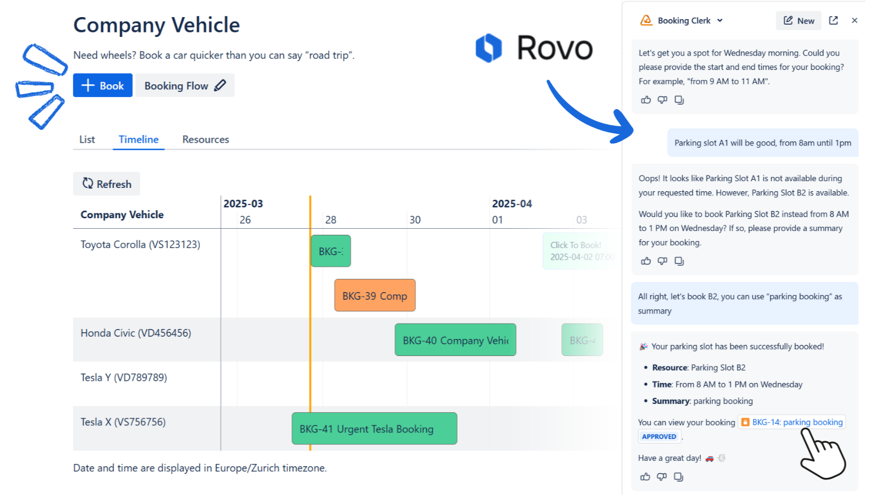Click the Booking Clerk agent icon

(646, 21)
